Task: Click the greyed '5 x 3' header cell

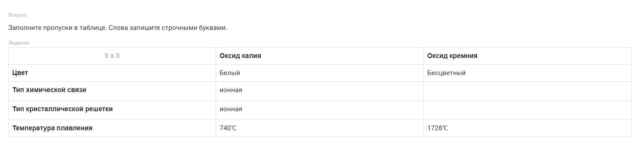Action: (112, 56)
